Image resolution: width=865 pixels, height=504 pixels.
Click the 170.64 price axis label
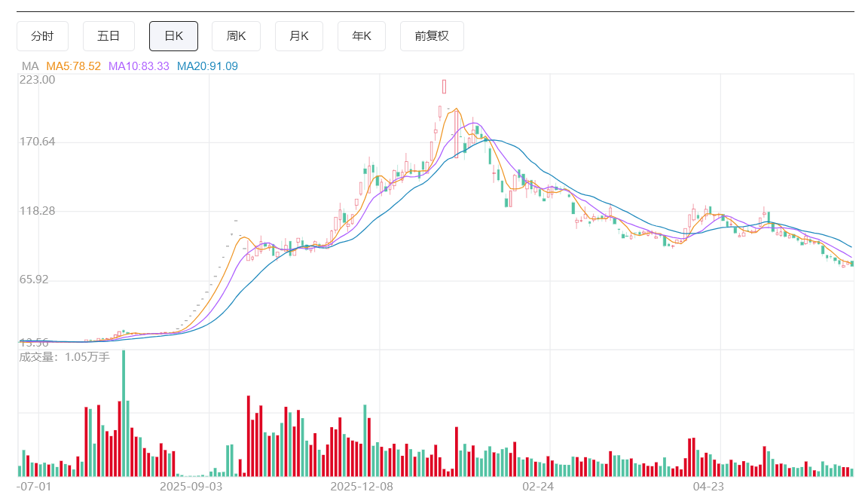[x=38, y=142]
